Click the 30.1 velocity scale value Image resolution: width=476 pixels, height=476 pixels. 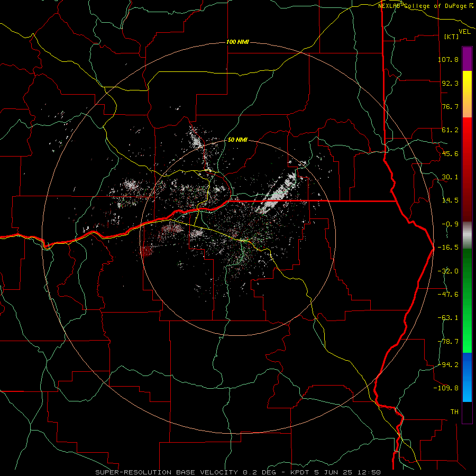click(x=450, y=177)
